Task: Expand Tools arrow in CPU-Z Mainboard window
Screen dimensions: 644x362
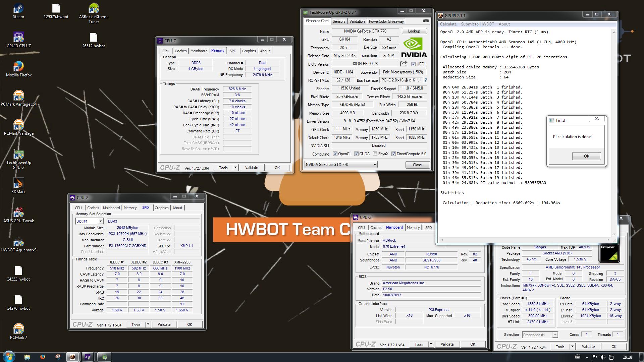Action: click(431, 344)
